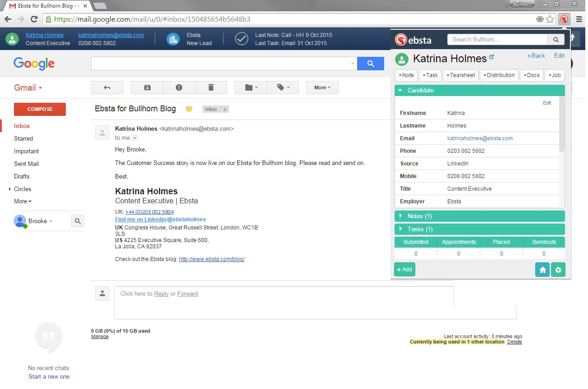Click the yellow importance marker beside the subject
Viewport: 588px width, 389px height.
point(189,109)
